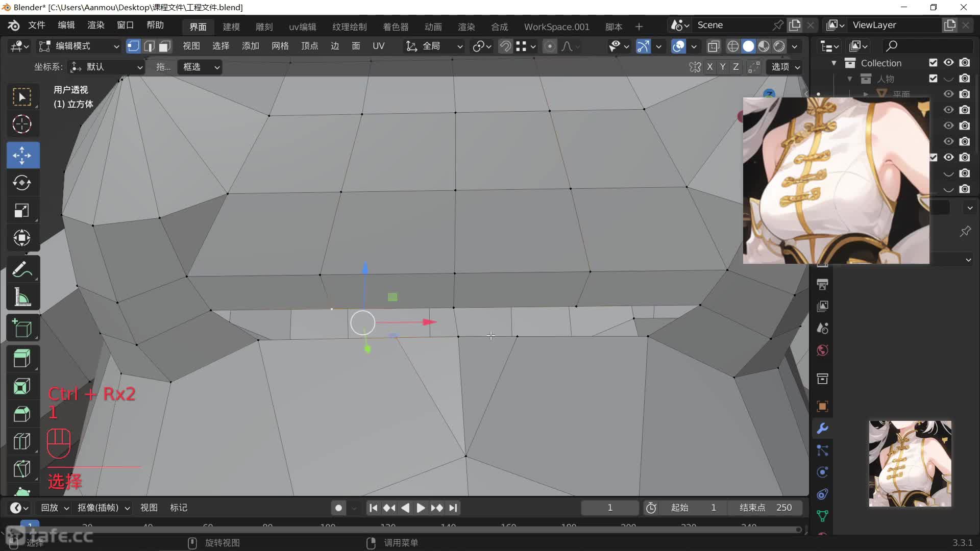Open the 网格 mesh menu
Viewport: 980px width, 551px height.
280,46
